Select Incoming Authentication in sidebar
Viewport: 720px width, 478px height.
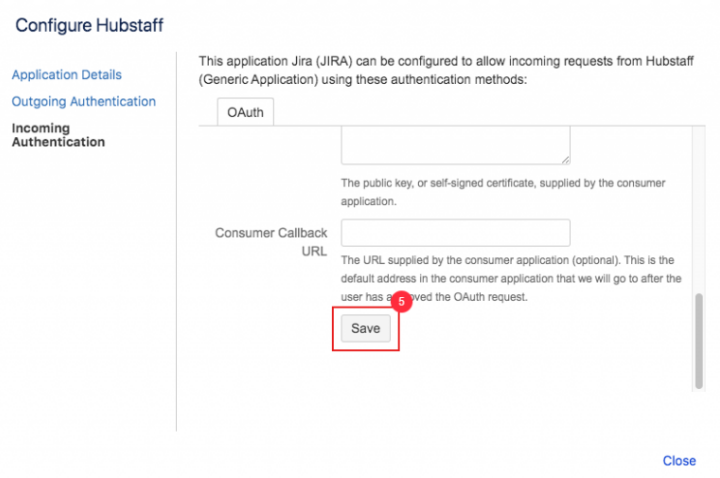(x=57, y=135)
